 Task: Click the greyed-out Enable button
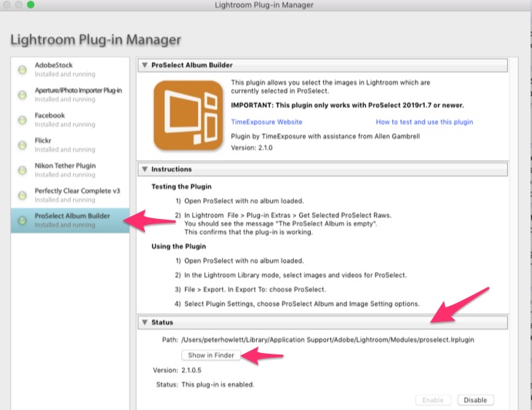tap(433, 400)
